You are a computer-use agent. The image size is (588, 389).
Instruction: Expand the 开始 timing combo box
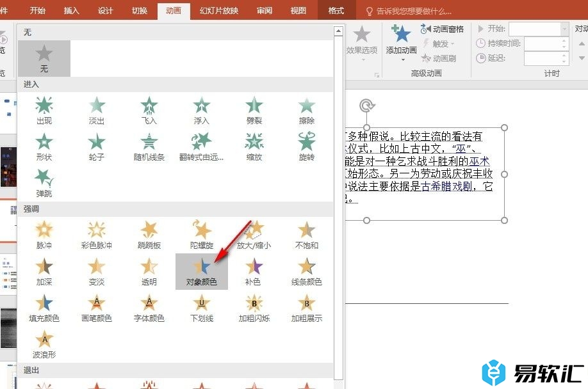point(564,29)
